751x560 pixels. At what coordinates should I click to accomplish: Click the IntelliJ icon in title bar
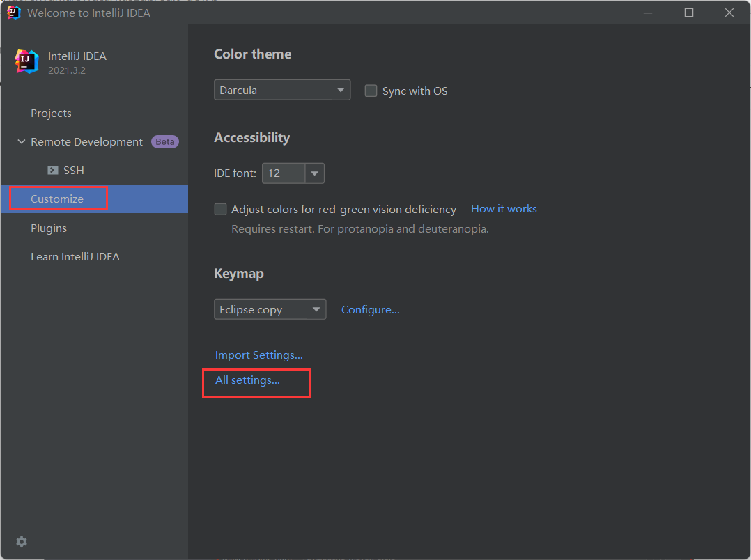[13, 13]
